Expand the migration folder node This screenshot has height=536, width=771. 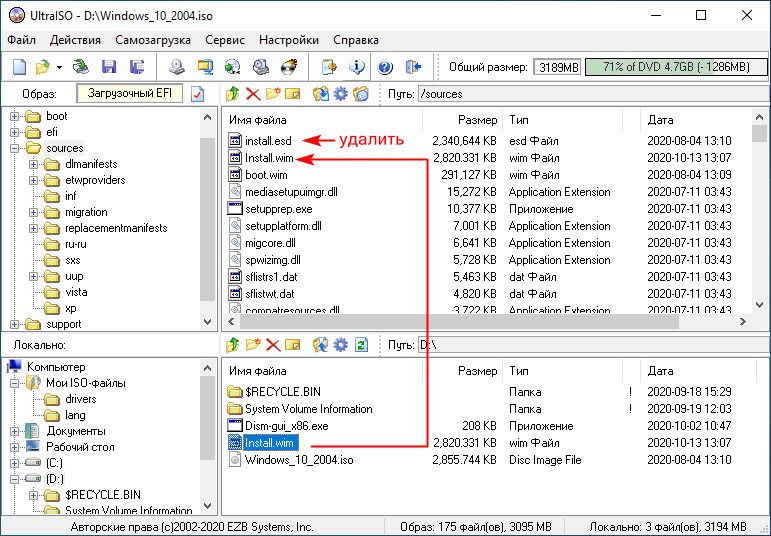(x=33, y=212)
